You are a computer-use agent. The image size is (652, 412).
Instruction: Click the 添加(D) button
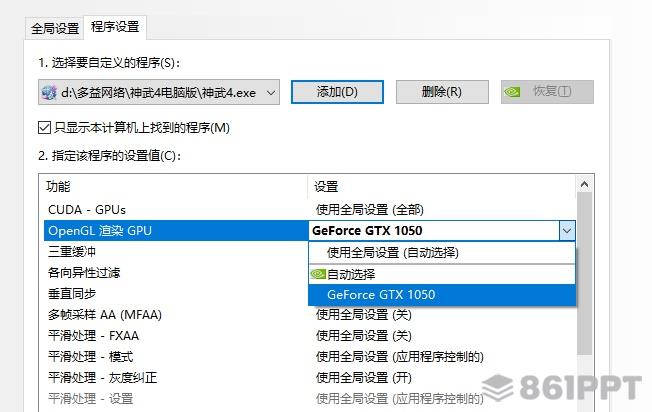click(x=337, y=91)
